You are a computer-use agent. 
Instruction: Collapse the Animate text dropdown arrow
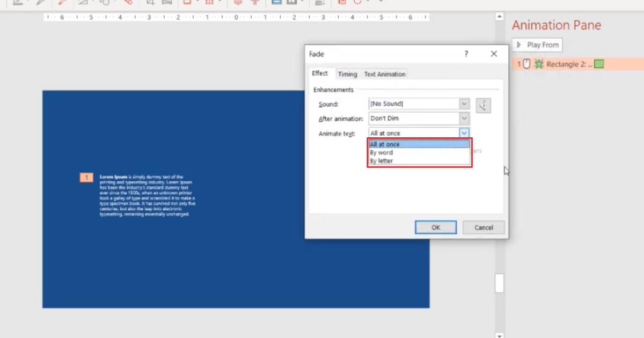(464, 133)
